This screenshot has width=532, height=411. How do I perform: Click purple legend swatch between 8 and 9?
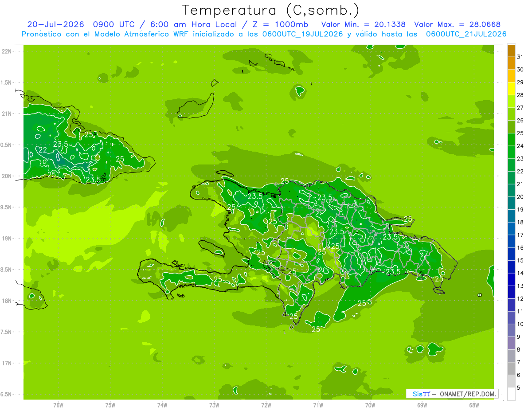[x=511, y=343]
